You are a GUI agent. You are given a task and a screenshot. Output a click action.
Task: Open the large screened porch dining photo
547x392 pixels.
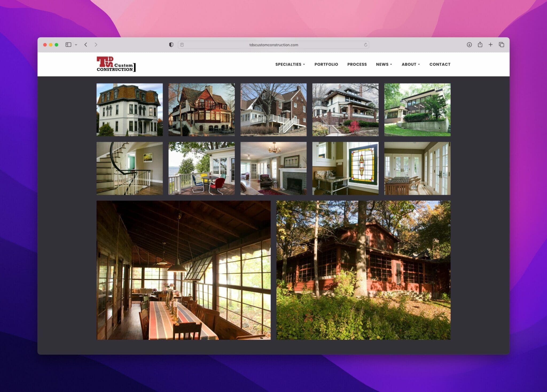coord(183,270)
